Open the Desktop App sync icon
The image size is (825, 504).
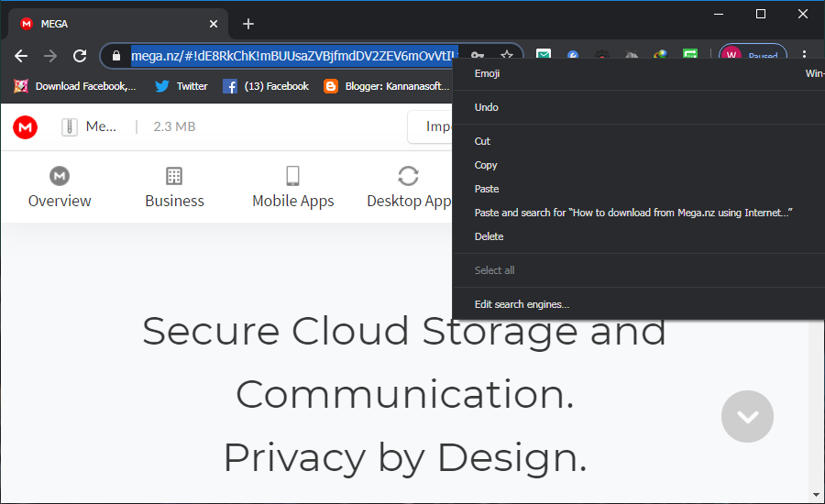click(x=408, y=176)
